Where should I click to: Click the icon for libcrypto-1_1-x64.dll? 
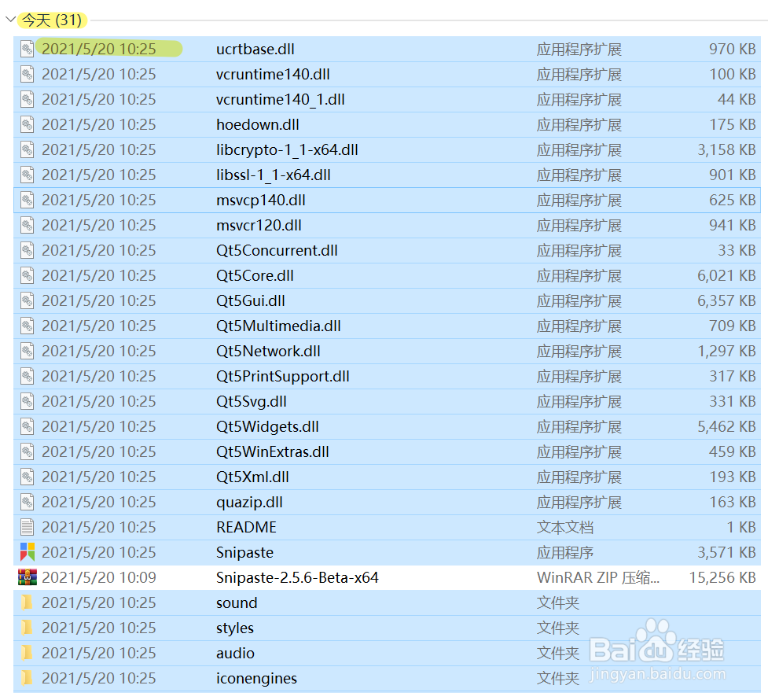coord(28,149)
